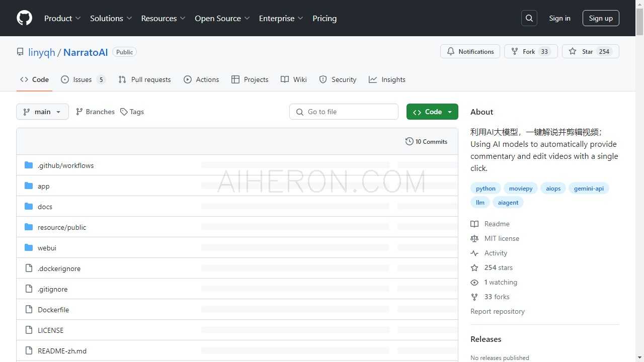The image size is (644, 362).
Task: Click the GitHub logo icon
Action: [24, 18]
